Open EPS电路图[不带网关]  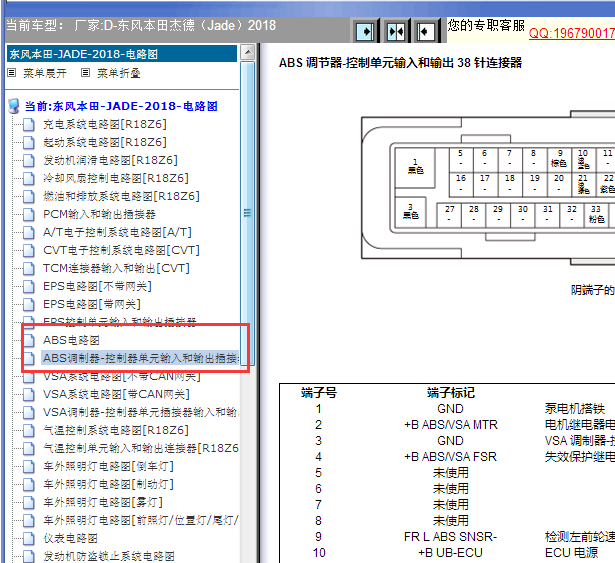click(97, 287)
